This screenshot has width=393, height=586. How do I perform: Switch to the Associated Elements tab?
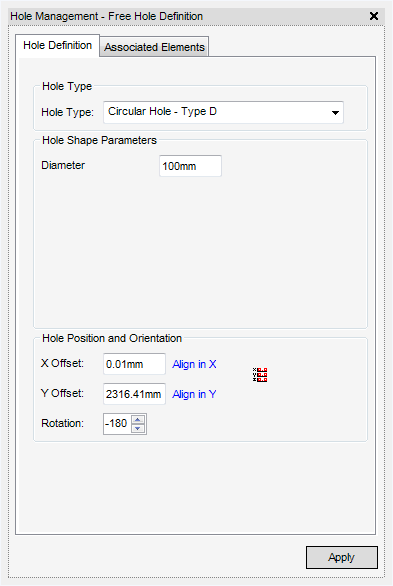coord(154,47)
